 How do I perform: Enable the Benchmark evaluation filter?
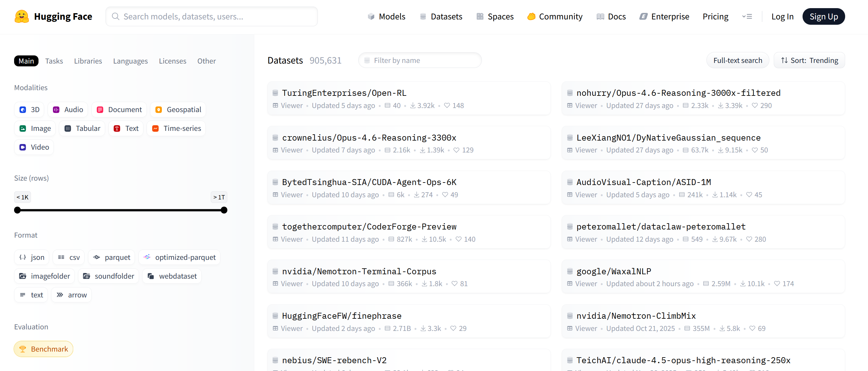tap(44, 349)
